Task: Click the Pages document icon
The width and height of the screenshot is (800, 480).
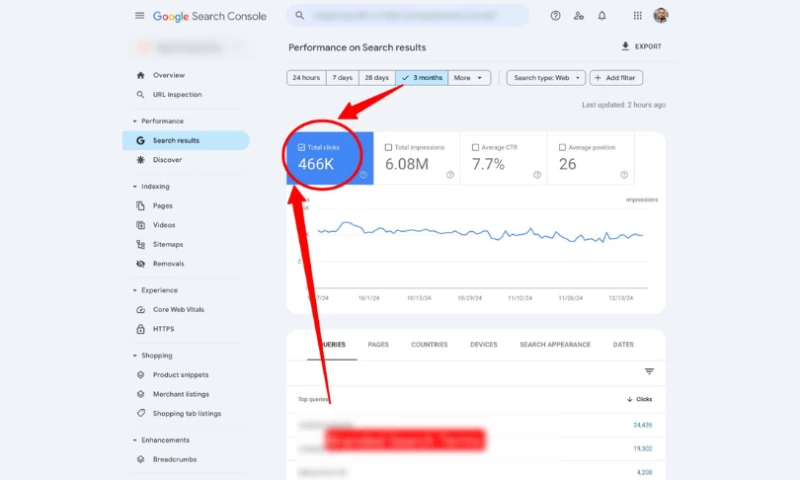Action: pyautogui.click(x=140, y=206)
